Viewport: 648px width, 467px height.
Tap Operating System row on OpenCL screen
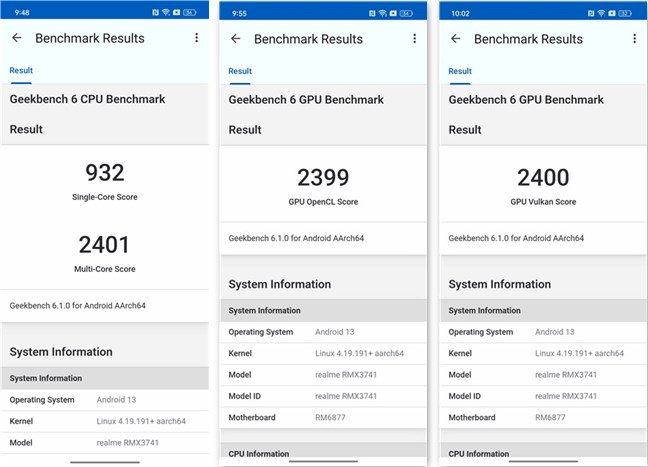pos(323,332)
